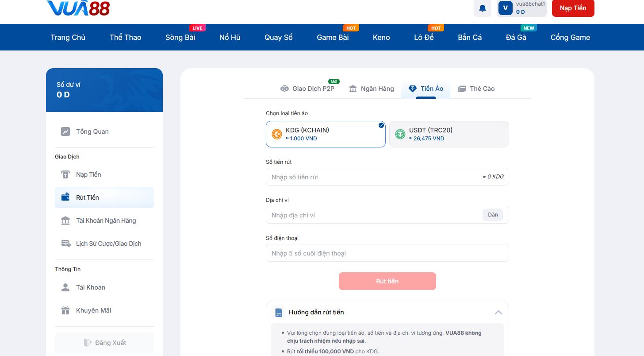Switch to the Thẻ Cào tab
644x356 pixels.
[476, 89]
